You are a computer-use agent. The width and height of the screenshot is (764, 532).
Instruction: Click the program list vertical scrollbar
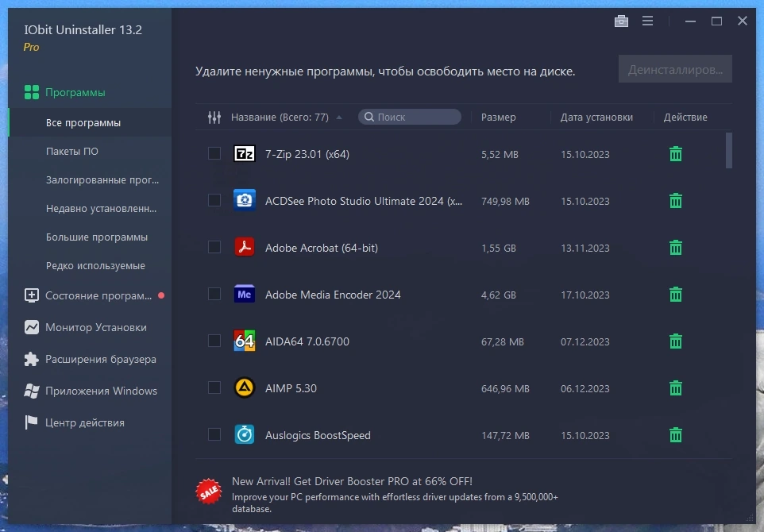728,151
